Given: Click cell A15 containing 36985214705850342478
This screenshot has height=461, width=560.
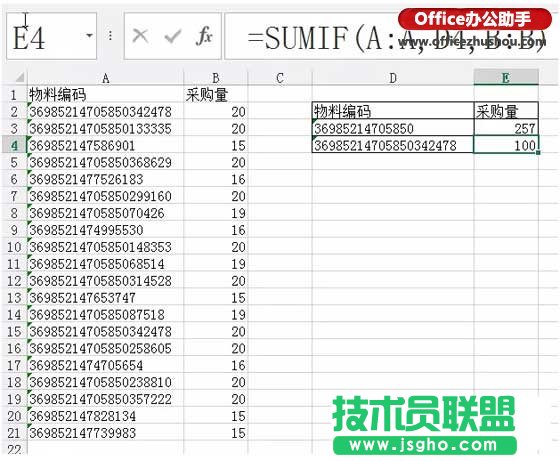Looking at the screenshot, I should click(x=105, y=332).
